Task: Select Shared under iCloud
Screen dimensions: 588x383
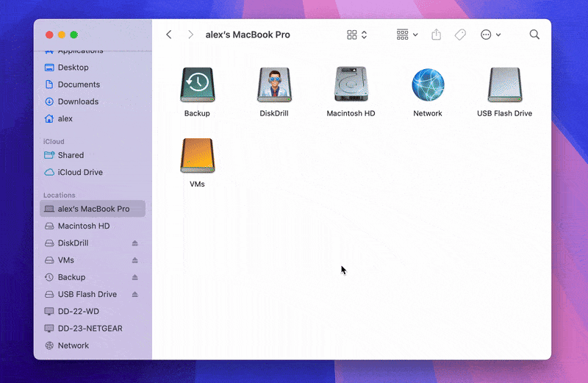Action: point(93,155)
